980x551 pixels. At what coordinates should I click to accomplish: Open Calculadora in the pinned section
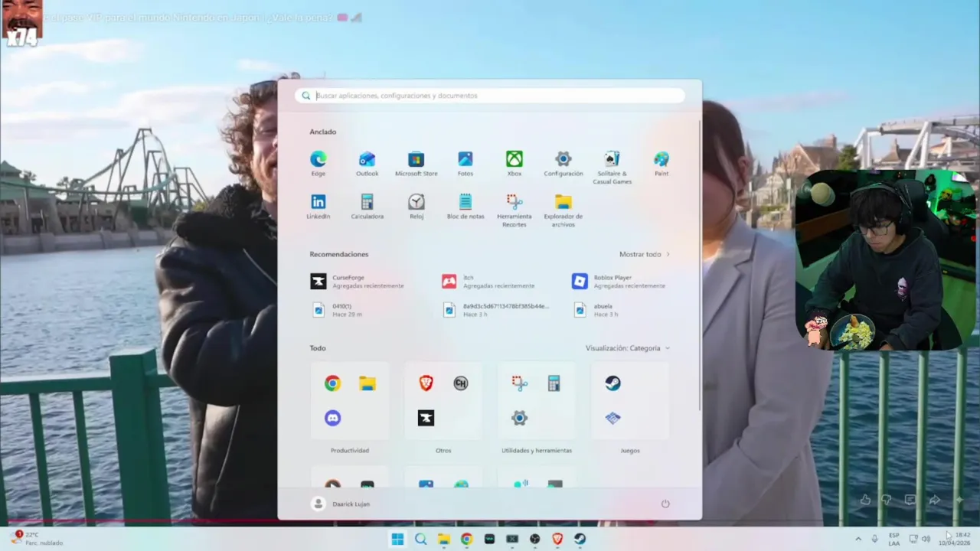pos(367,207)
